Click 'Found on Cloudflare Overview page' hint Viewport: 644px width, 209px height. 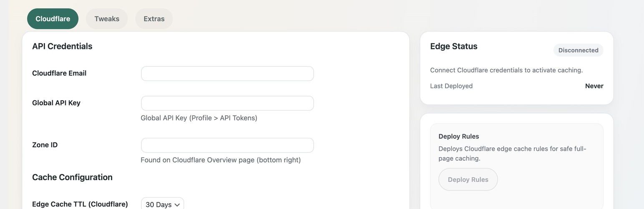221,160
